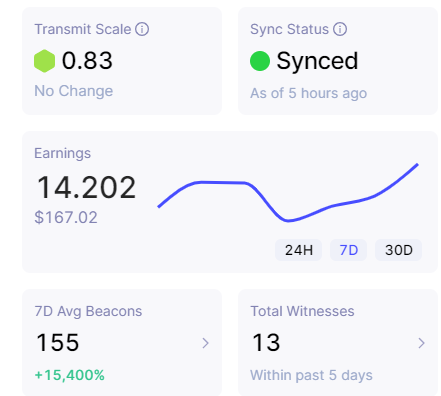Click the 13 witnesses count
Viewport: 441px width, 396px height.
coord(266,343)
